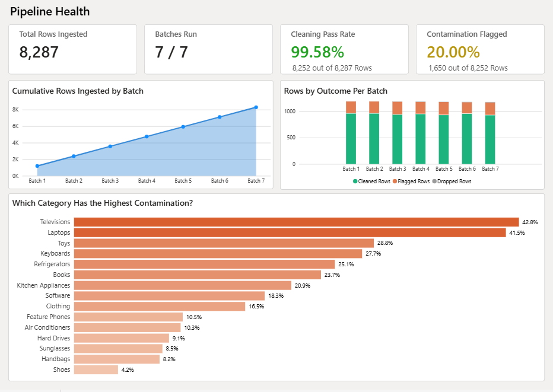Select the Shoes bar at 4.2%
This screenshot has width=553, height=392.
pyautogui.click(x=96, y=370)
